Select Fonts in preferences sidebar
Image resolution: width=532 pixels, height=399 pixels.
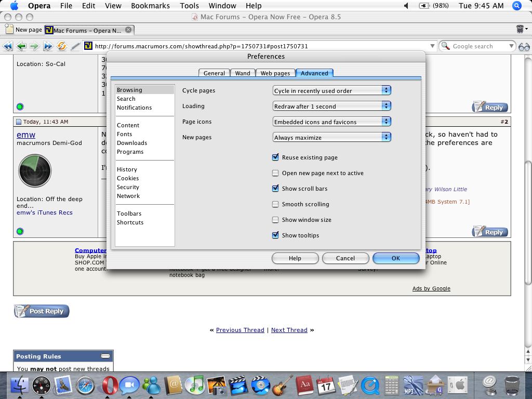click(x=145, y=134)
